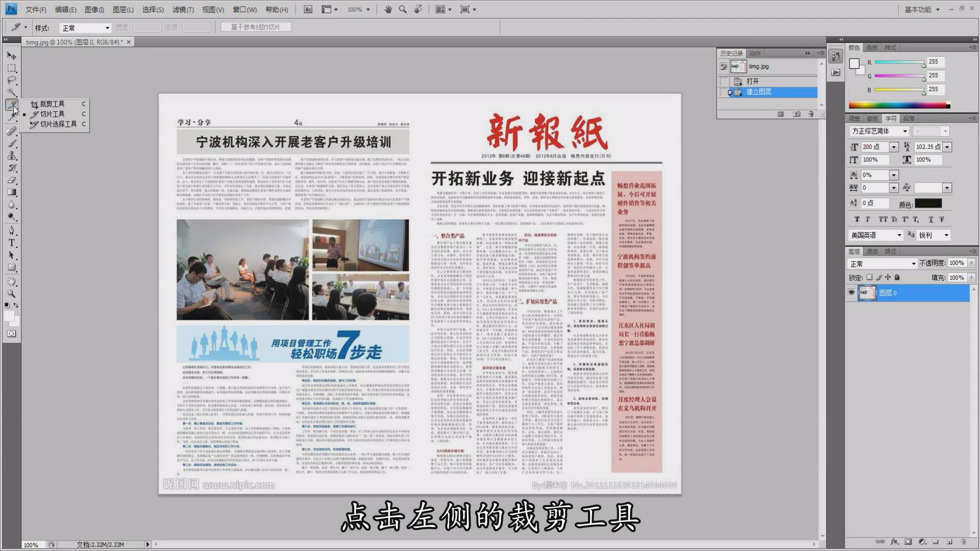Select the Gradient tool

[11, 192]
